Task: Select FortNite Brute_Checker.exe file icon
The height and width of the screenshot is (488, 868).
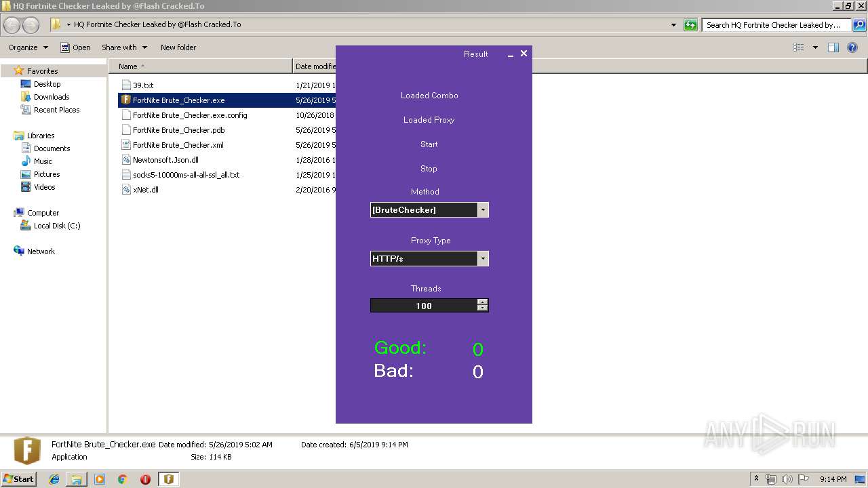Action: [125, 100]
